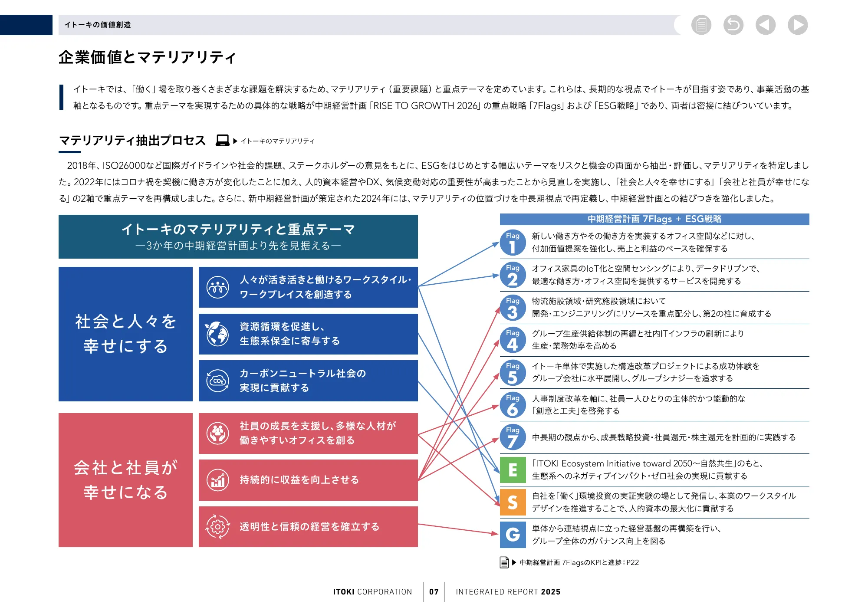Click the 中期経営計画 7Flags + ESG戦略 header bar
The height and width of the screenshot is (614, 868).
(x=655, y=220)
